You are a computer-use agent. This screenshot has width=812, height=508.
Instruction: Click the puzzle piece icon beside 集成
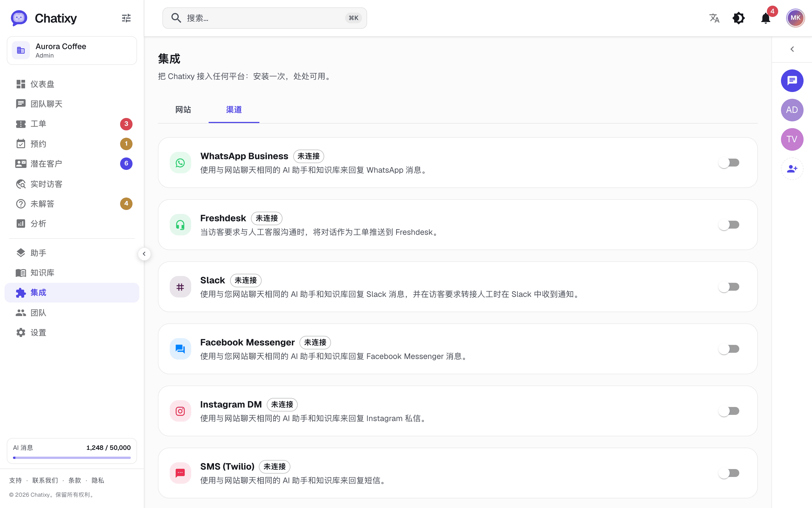(21, 293)
